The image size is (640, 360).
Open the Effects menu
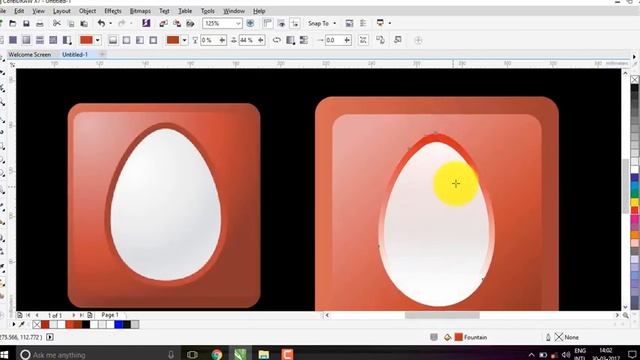(113, 11)
